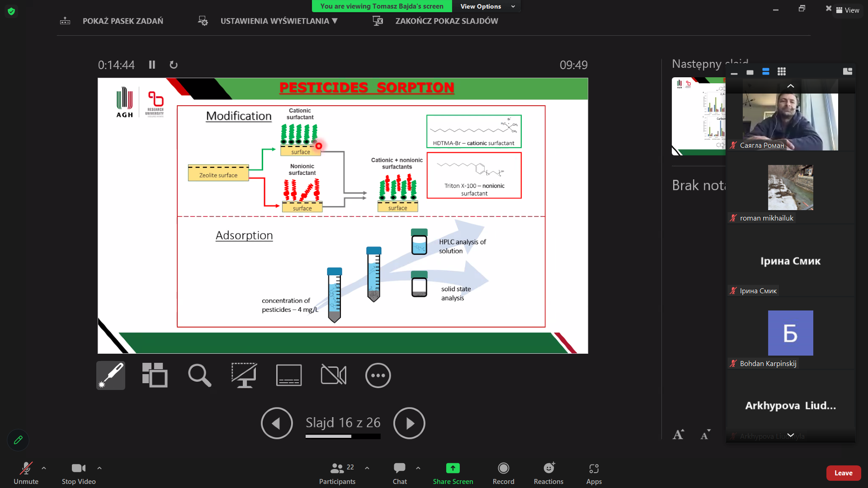Click the red Leave button

click(x=843, y=473)
